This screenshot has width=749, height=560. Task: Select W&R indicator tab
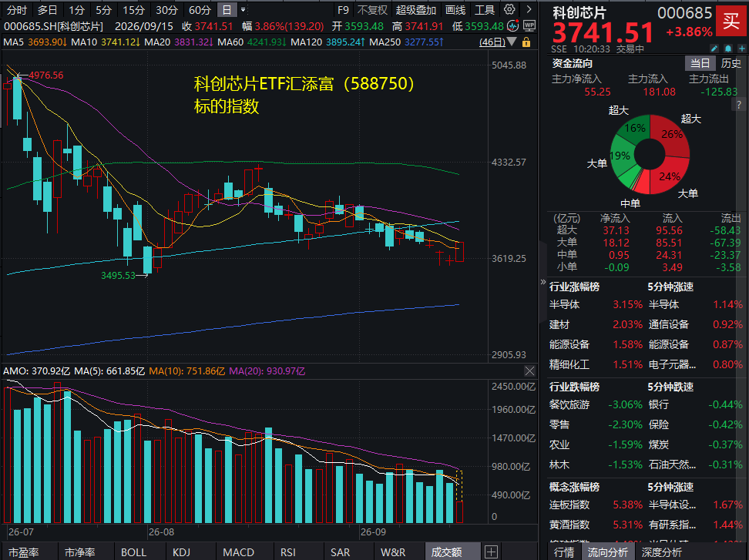(x=393, y=552)
